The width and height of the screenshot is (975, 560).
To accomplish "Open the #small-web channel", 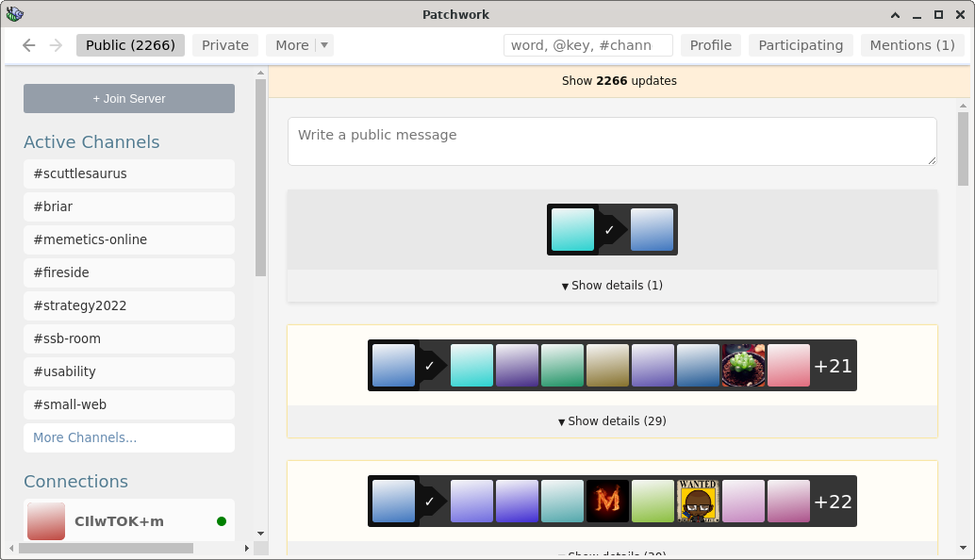I will point(129,404).
